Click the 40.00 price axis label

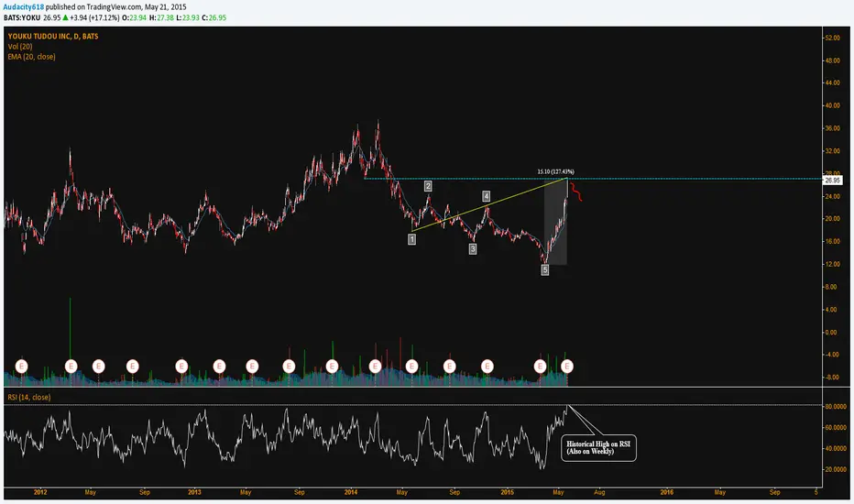[833, 105]
